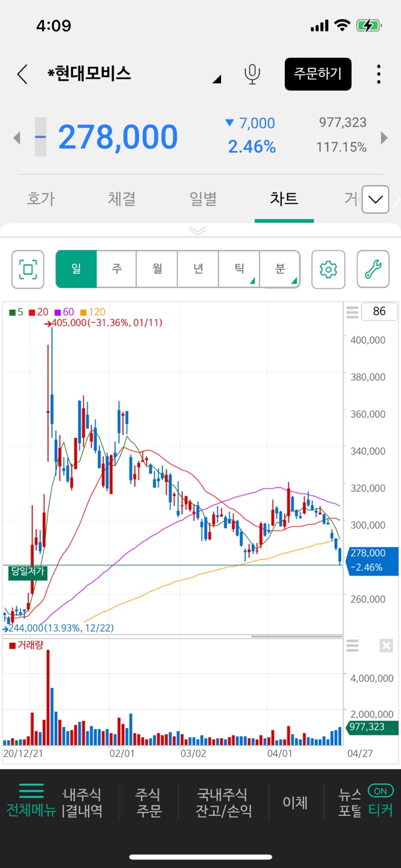Close the 거래량 volume panel

[386, 646]
